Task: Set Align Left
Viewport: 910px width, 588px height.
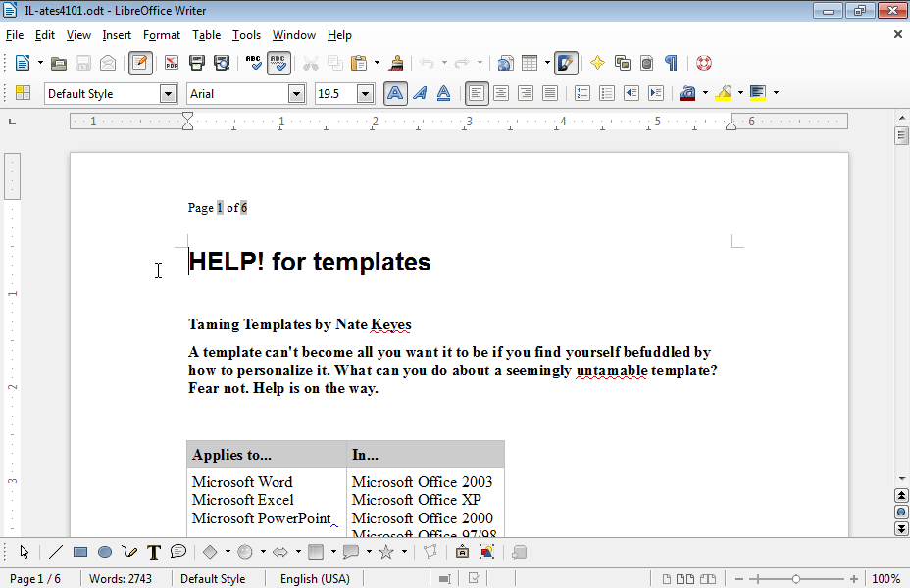Action: 477,93
